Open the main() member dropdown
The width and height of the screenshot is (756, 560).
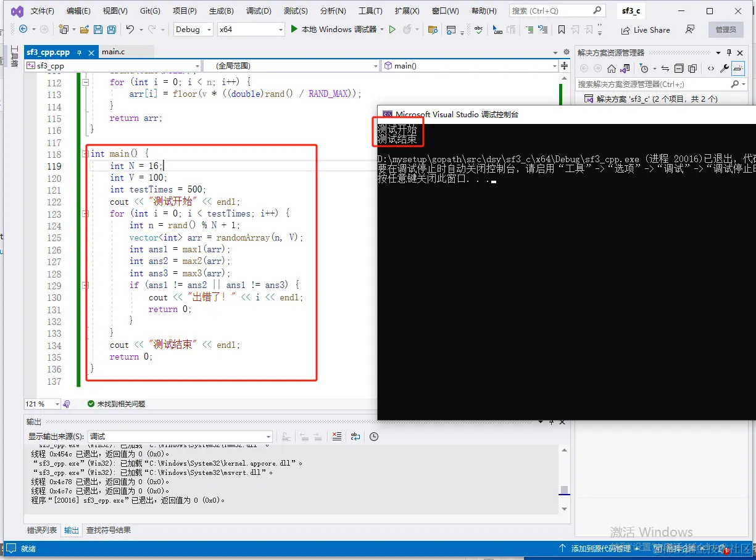(x=470, y=65)
